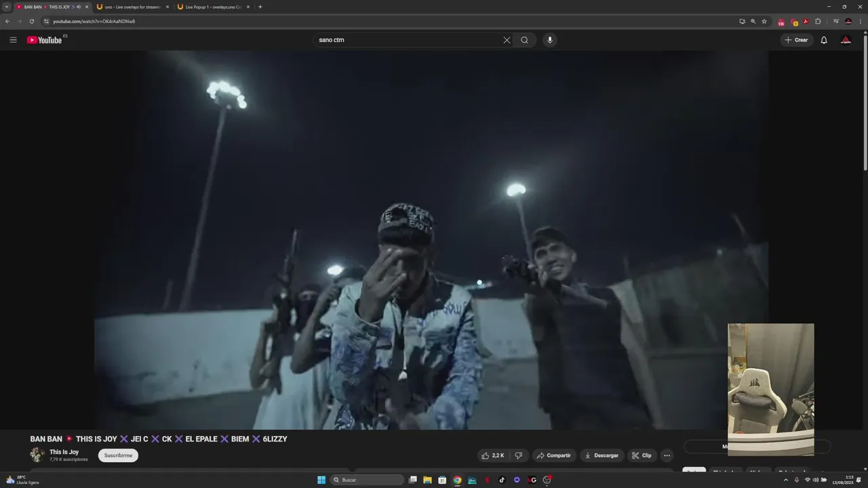The height and width of the screenshot is (488, 868).
Task: Subscribe with the Suscribirme button
Action: tap(118, 455)
